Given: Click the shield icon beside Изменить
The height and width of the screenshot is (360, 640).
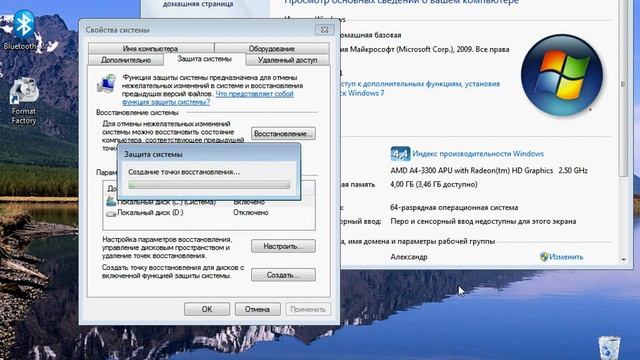Looking at the screenshot, I should point(544,257).
